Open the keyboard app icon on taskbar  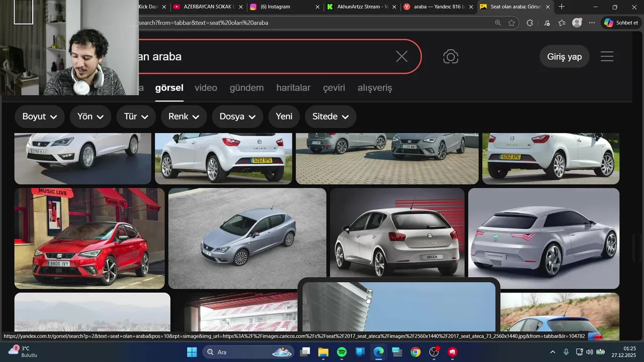point(397,352)
